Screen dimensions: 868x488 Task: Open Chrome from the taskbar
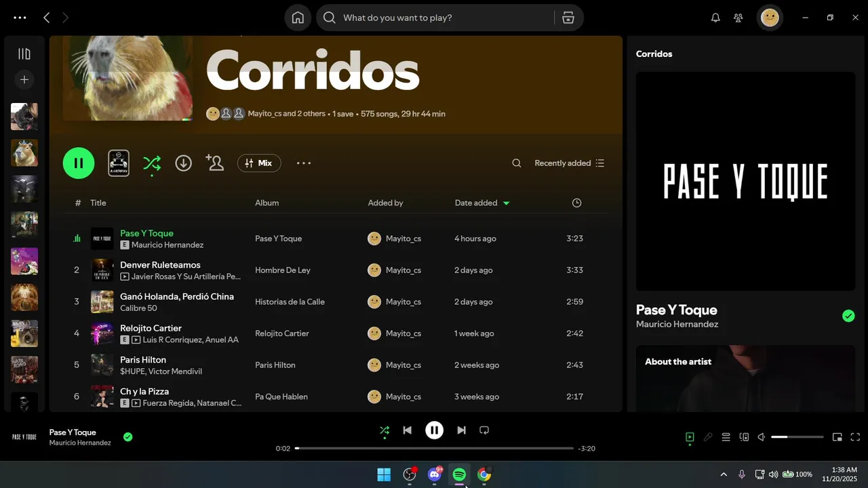(484, 474)
